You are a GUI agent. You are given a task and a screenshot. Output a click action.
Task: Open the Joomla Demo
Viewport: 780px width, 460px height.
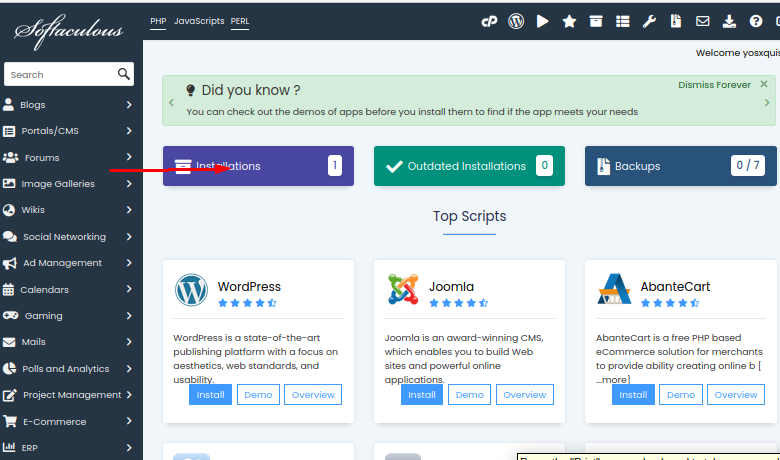pyautogui.click(x=470, y=395)
